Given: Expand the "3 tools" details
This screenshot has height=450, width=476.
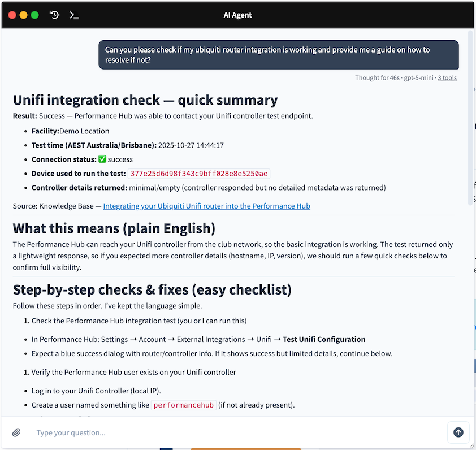Looking at the screenshot, I should point(447,78).
